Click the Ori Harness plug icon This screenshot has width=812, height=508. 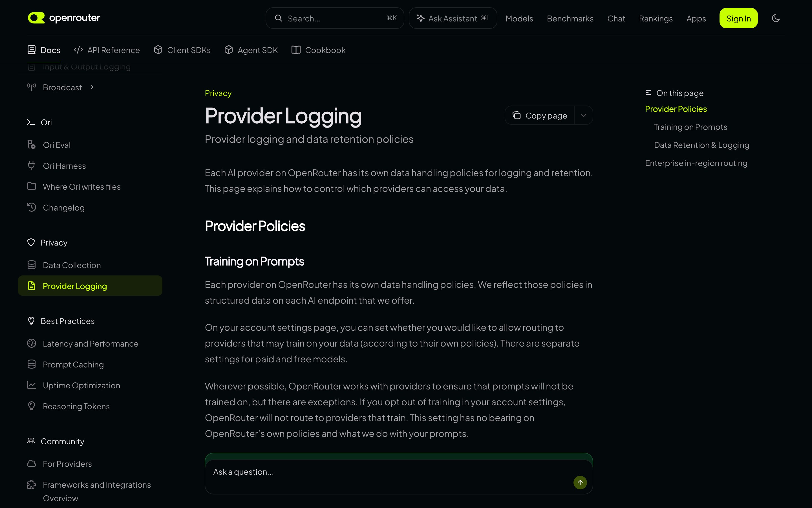32,166
